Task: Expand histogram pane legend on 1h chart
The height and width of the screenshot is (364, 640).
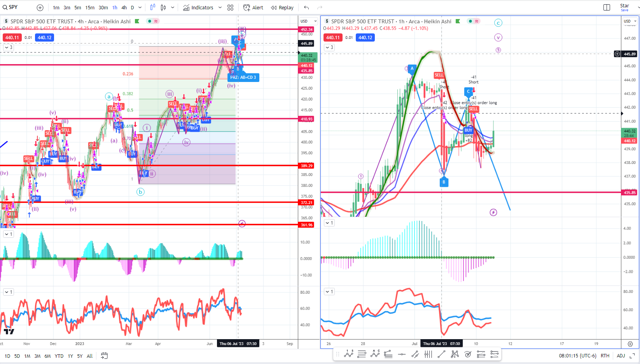Action: (329, 223)
